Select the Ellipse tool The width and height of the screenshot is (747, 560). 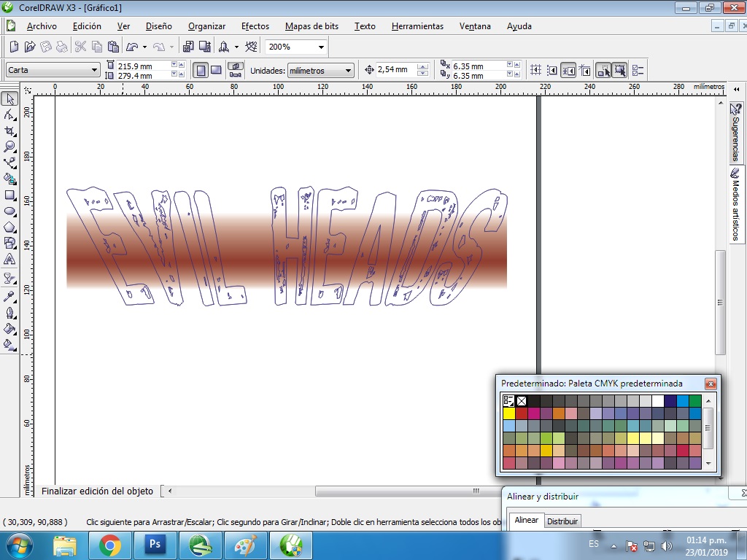pyautogui.click(x=9, y=211)
